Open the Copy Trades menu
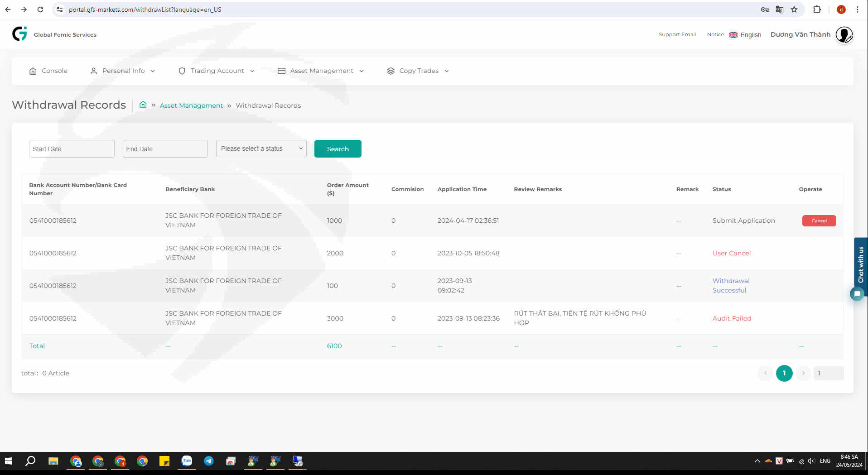The height and width of the screenshot is (475, 868). tap(418, 71)
